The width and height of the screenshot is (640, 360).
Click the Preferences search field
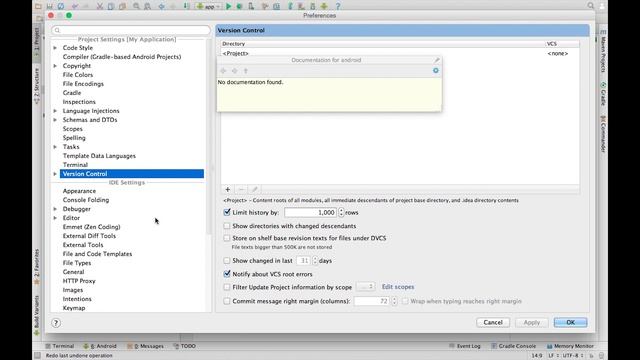tap(131, 30)
